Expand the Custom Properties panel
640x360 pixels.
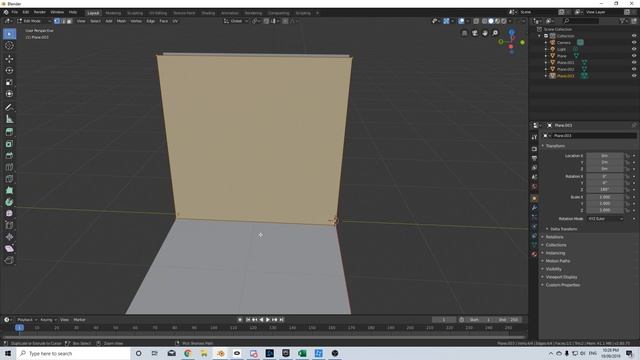(x=562, y=285)
